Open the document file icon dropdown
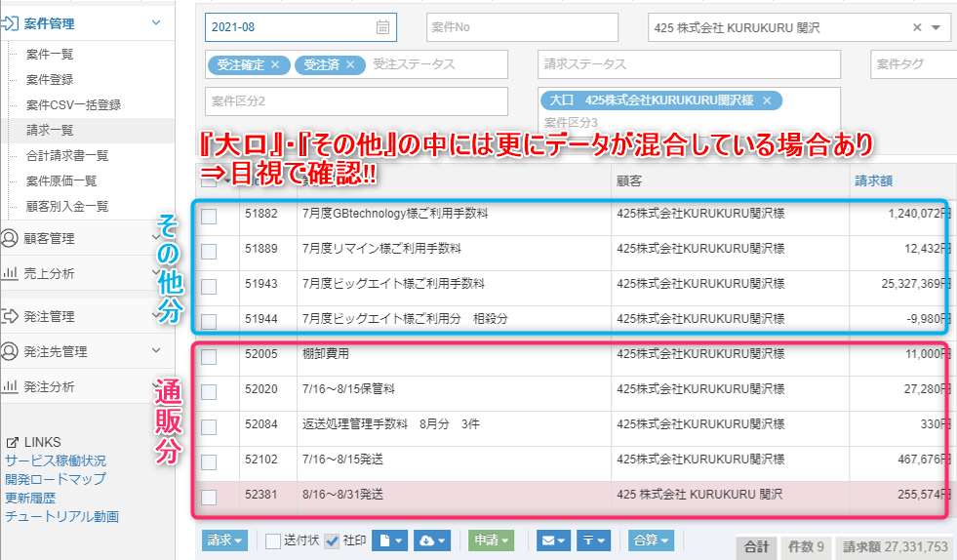The height and width of the screenshot is (560, 957). point(390,540)
